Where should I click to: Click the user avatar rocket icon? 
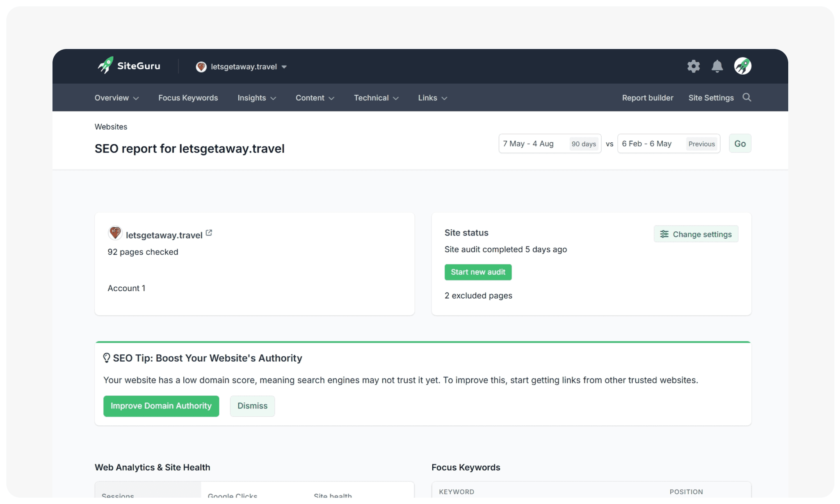click(742, 66)
